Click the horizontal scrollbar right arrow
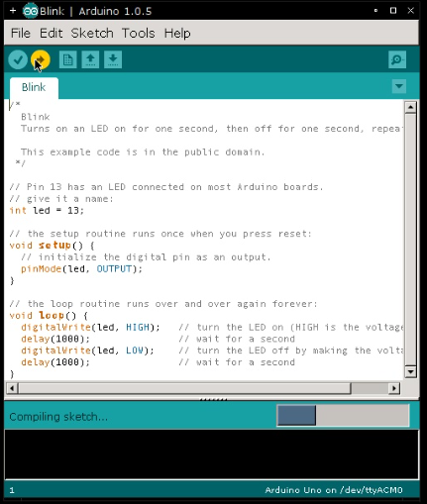427x504 pixels. click(x=394, y=388)
